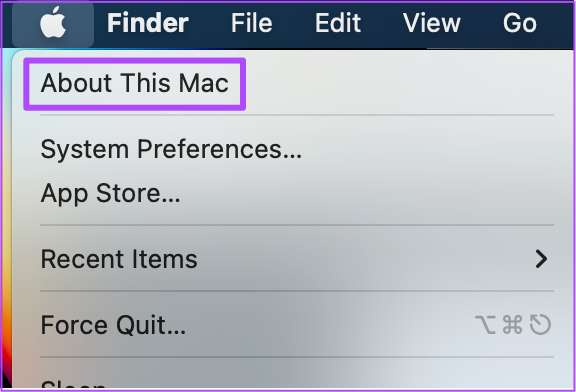Click blank area right of About This Mac
This screenshot has height=392, width=576.
pos(400,83)
